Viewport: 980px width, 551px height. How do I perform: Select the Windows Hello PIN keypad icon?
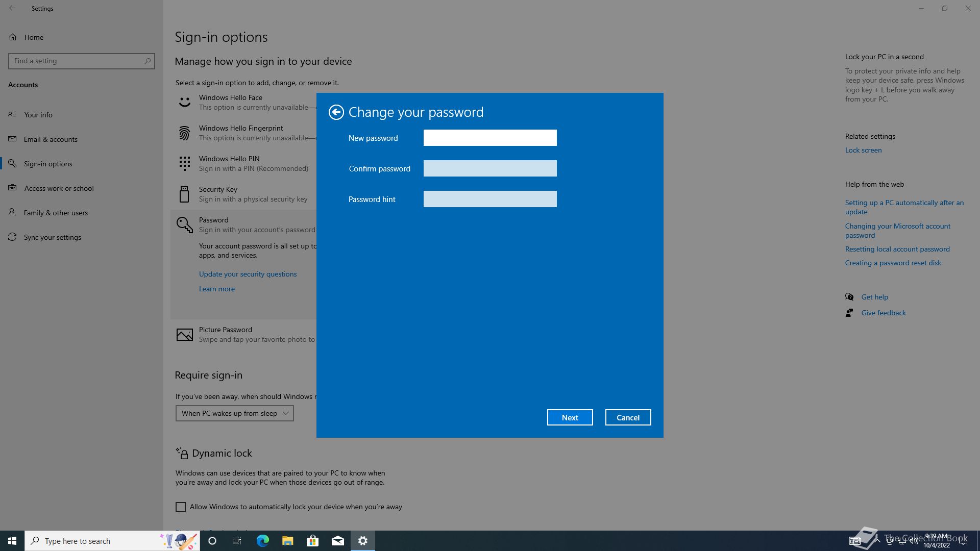click(184, 164)
